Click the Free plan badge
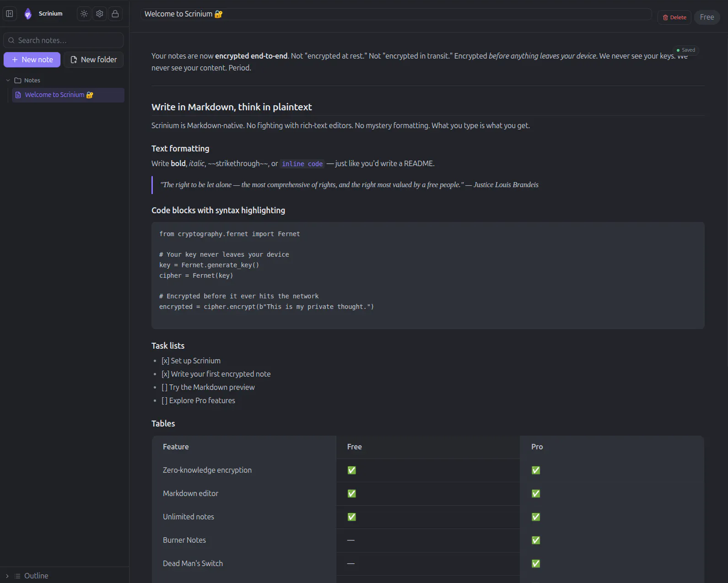 tap(707, 17)
